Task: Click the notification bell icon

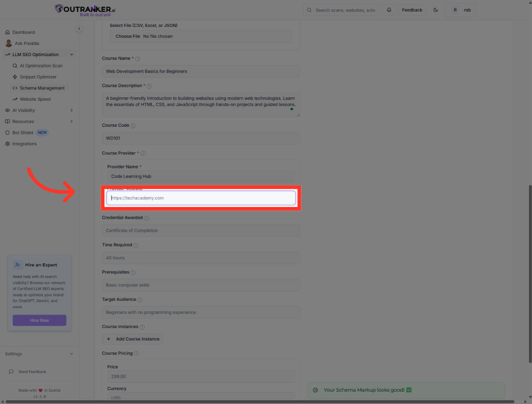Action: point(389,10)
